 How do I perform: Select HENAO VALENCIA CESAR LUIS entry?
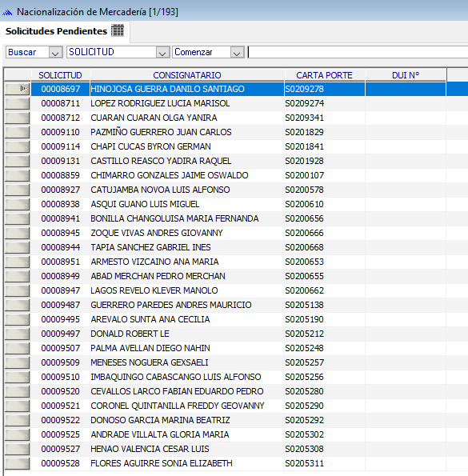150,449
